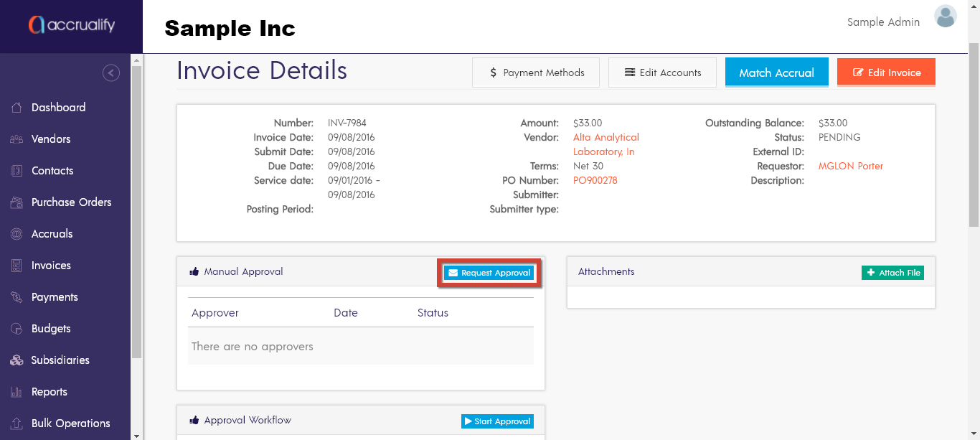Click the Accruals icon in sidebar

[x=17, y=234]
